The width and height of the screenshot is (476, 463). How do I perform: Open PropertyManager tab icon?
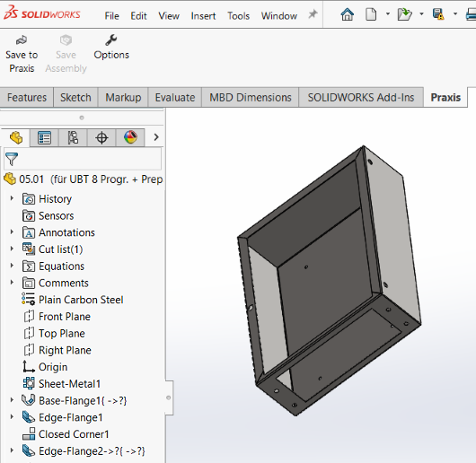[44, 137]
